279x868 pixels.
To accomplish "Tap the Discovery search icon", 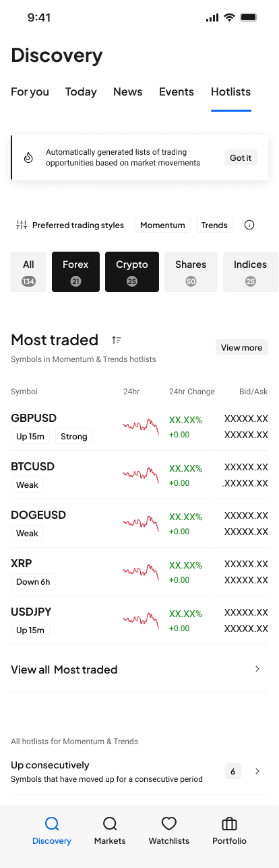I will [52, 824].
